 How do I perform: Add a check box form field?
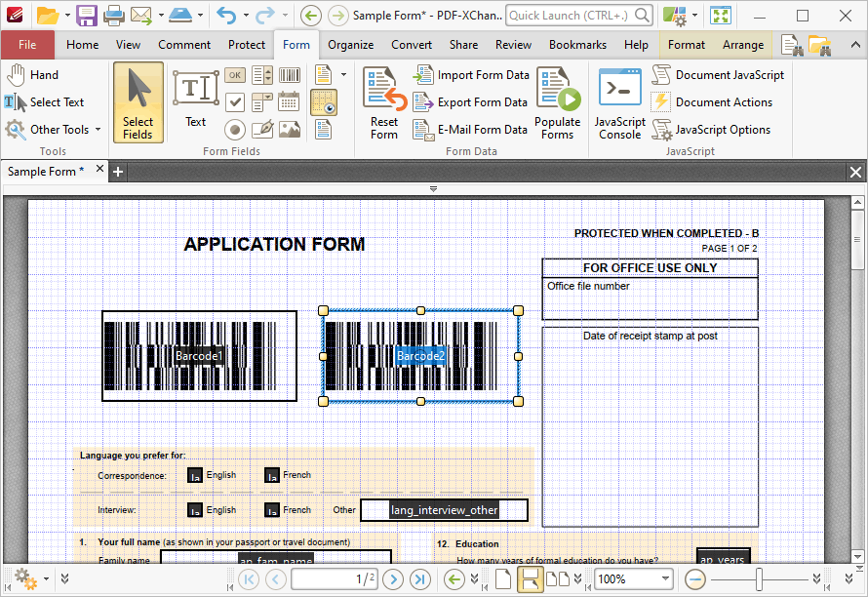(x=235, y=102)
